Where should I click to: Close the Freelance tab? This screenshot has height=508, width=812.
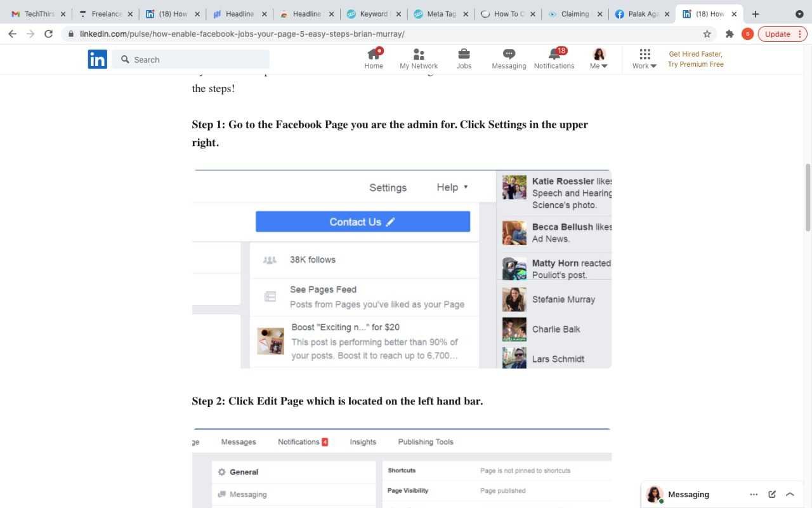pos(130,14)
